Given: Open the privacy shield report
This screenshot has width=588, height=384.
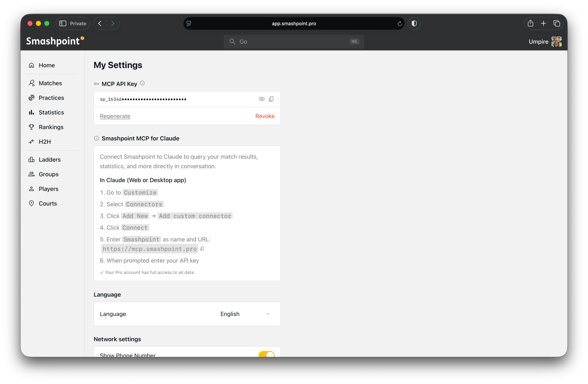Looking at the screenshot, I should [x=414, y=23].
